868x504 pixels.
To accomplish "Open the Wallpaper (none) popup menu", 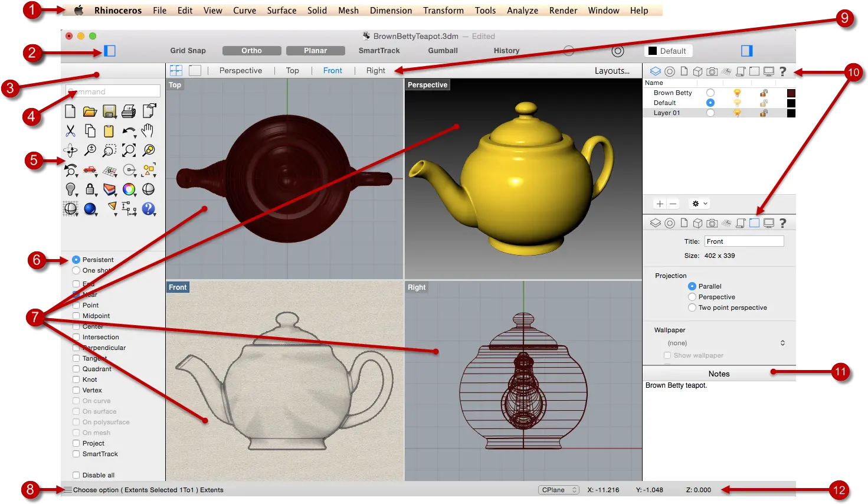I will tap(726, 343).
